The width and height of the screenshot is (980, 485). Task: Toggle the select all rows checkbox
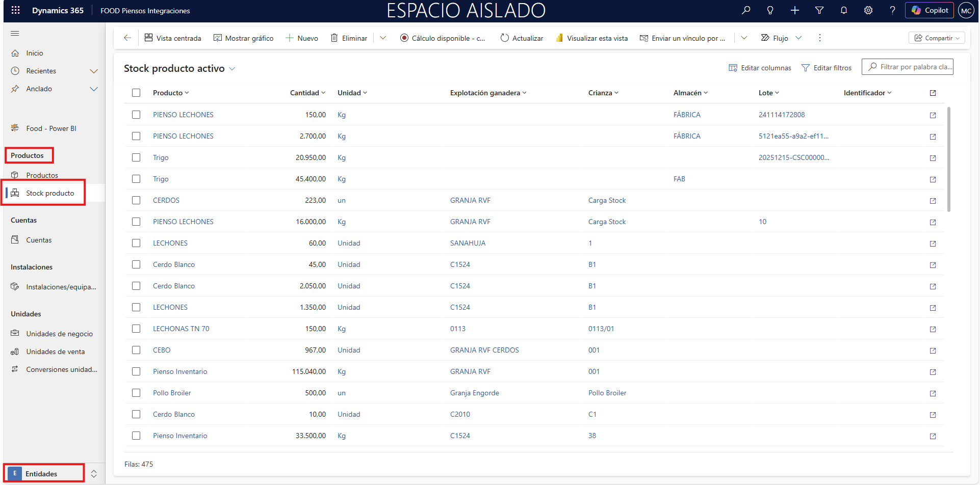point(136,93)
